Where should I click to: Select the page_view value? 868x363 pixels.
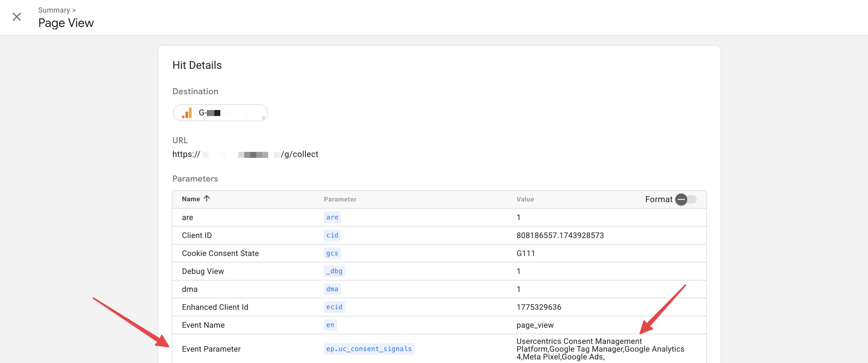[x=535, y=325]
